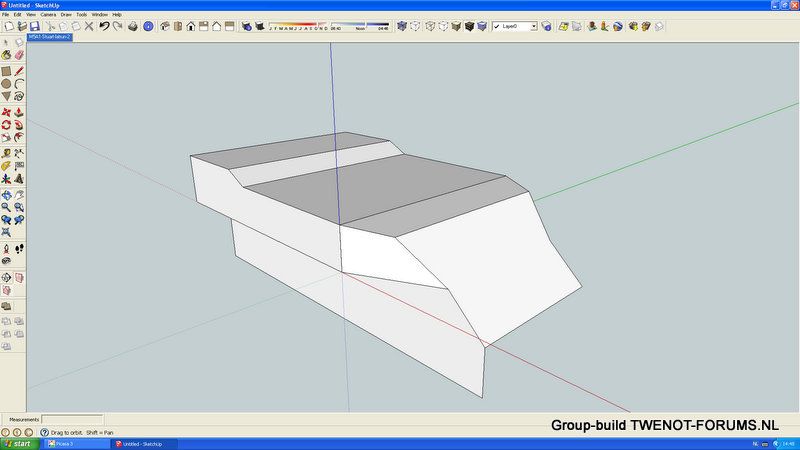Open the Edit menu
The height and width of the screenshot is (450, 800).
(17, 15)
